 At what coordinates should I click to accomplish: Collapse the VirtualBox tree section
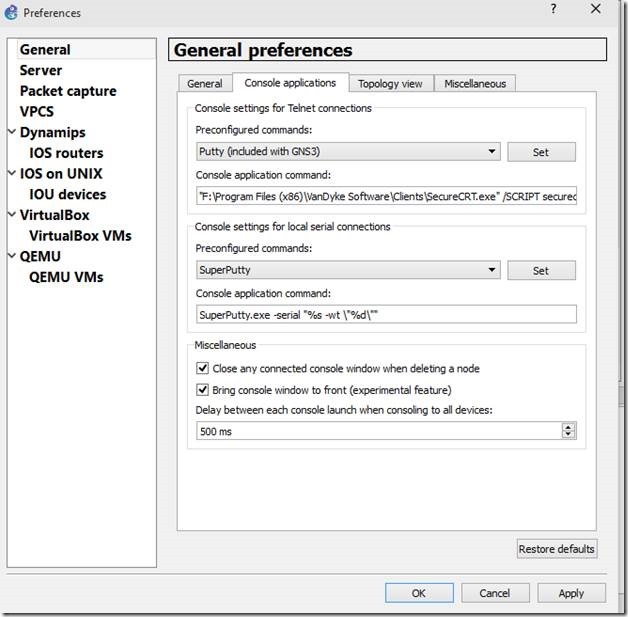point(11,215)
